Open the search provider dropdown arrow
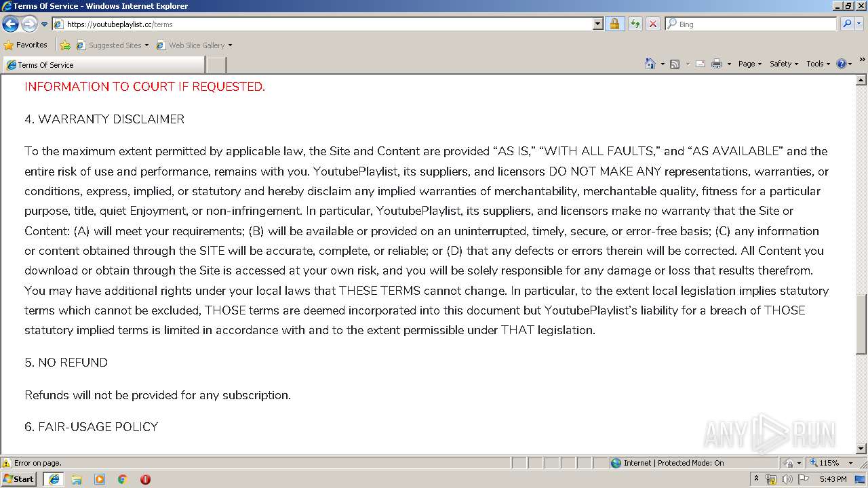Screen dimensions: 868x488 [859, 24]
